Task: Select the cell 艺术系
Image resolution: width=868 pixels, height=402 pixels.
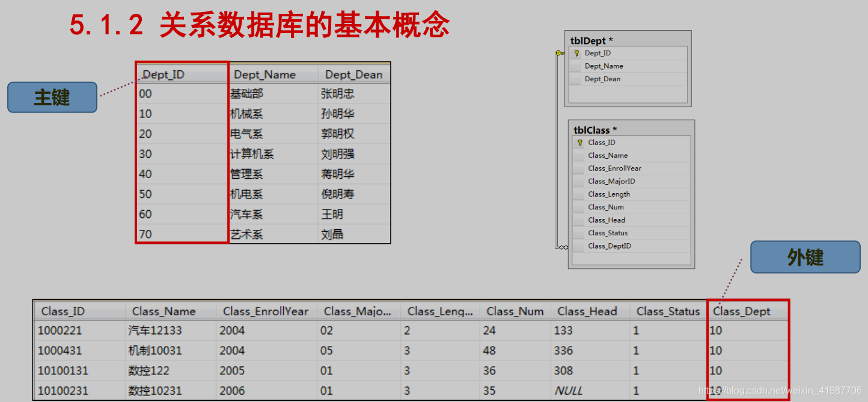Action: point(274,234)
